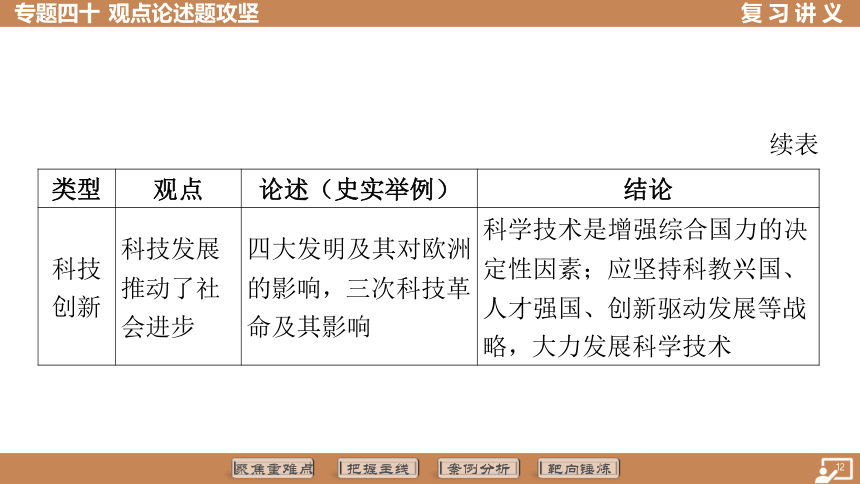Click the 四大发明及其对欧洲的影响 cell
Screen dimensions: 860x484
click(359, 286)
